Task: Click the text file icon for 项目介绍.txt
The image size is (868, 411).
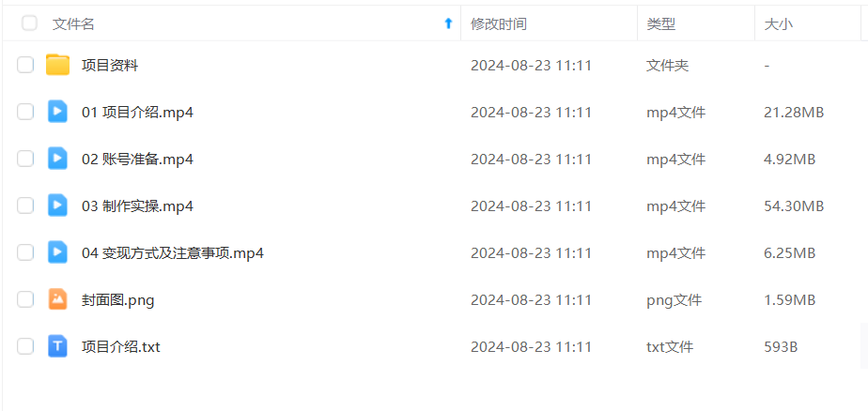Action: tap(57, 347)
